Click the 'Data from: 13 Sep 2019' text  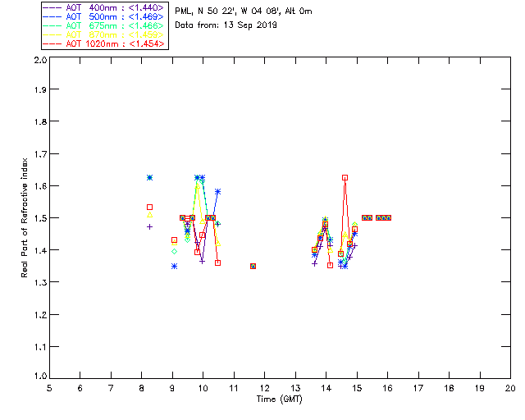coord(226,25)
